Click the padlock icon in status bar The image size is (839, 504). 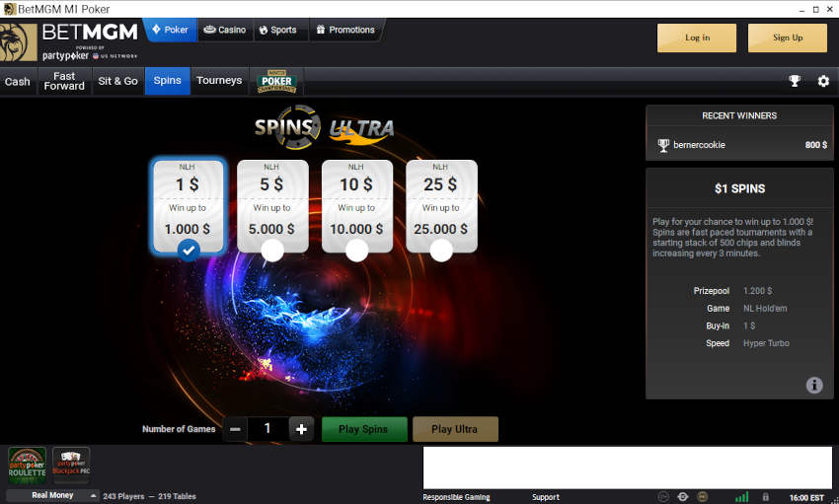point(765,497)
